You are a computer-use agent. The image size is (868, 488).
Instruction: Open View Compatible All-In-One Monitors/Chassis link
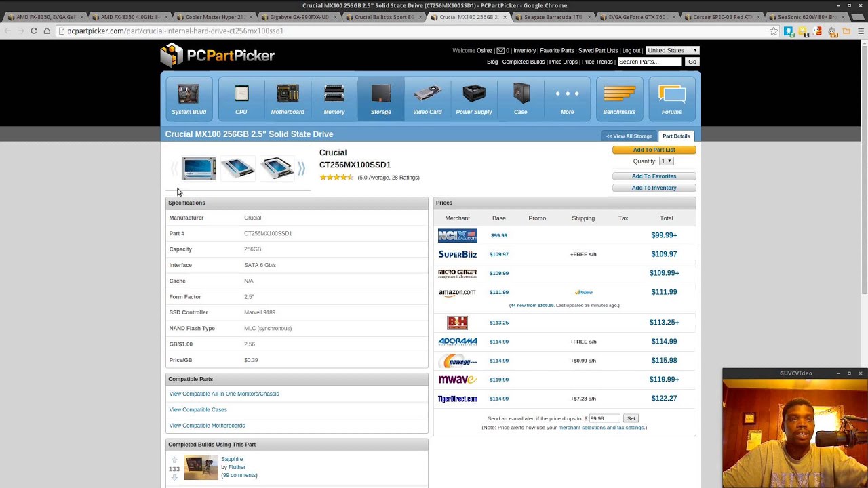pos(224,394)
